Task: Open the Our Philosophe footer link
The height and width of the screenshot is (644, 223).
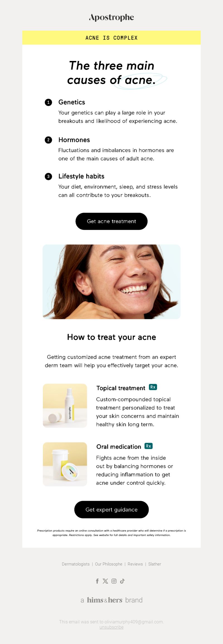Action: click(109, 564)
